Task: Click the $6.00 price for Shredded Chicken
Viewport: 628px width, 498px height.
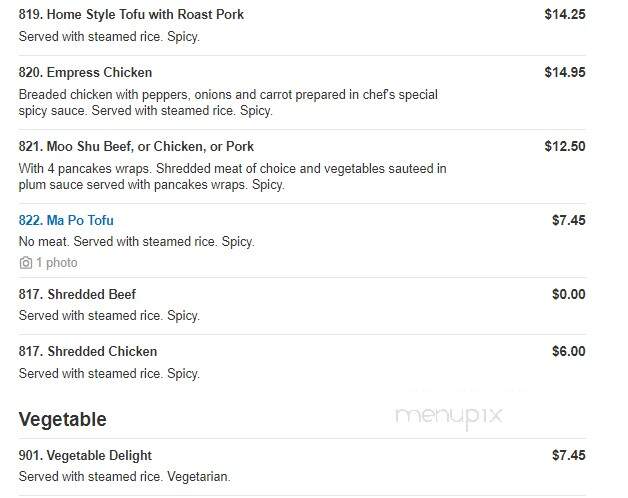Action: pos(569,351)
